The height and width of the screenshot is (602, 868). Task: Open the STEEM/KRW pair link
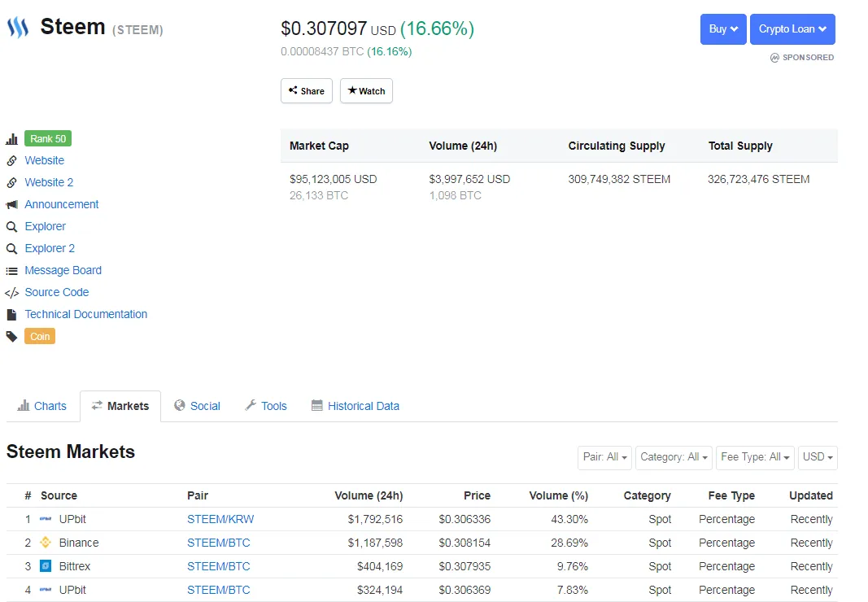point(220,520)
